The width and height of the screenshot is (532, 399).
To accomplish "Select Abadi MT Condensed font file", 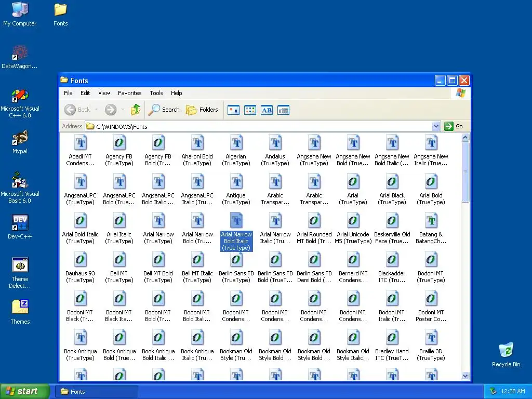I will pyautogui.click(x=80, y=150).
